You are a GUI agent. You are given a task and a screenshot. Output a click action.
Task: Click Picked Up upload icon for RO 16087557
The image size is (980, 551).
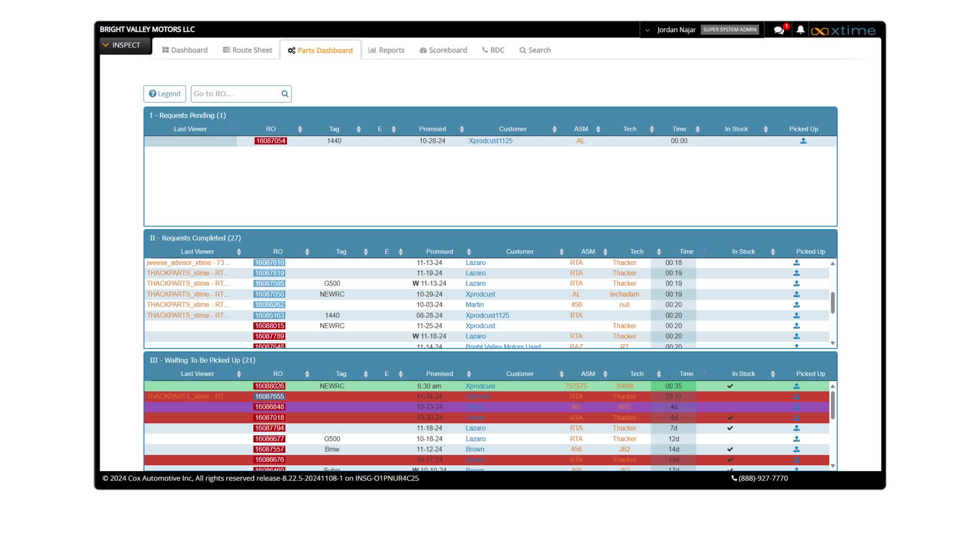click(796, 449)
